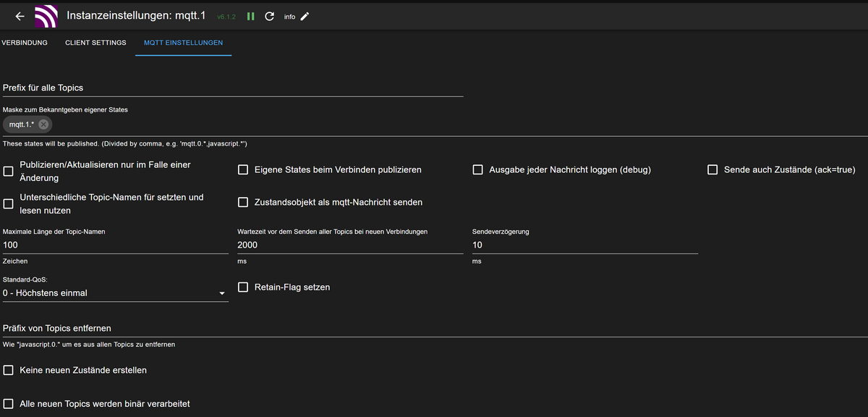Click the 'Wie "javascript.0."' helper text
This screenshot has width=868, height=417.
tap(89, 345)
